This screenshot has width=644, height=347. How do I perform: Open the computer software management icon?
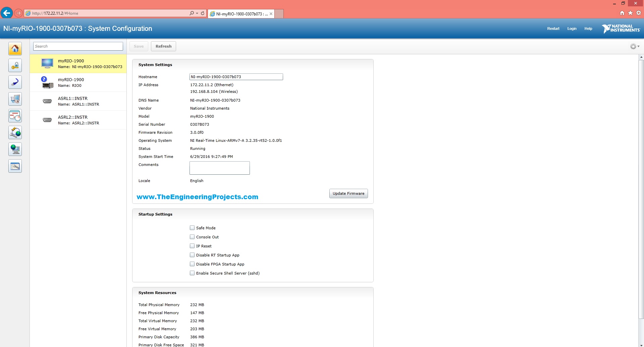15,99
